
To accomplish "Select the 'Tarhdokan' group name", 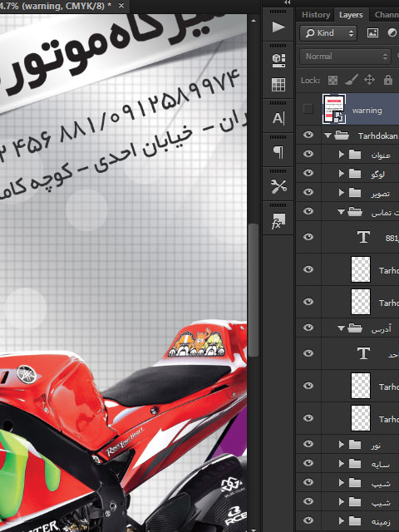I will (x=377, y=135).
